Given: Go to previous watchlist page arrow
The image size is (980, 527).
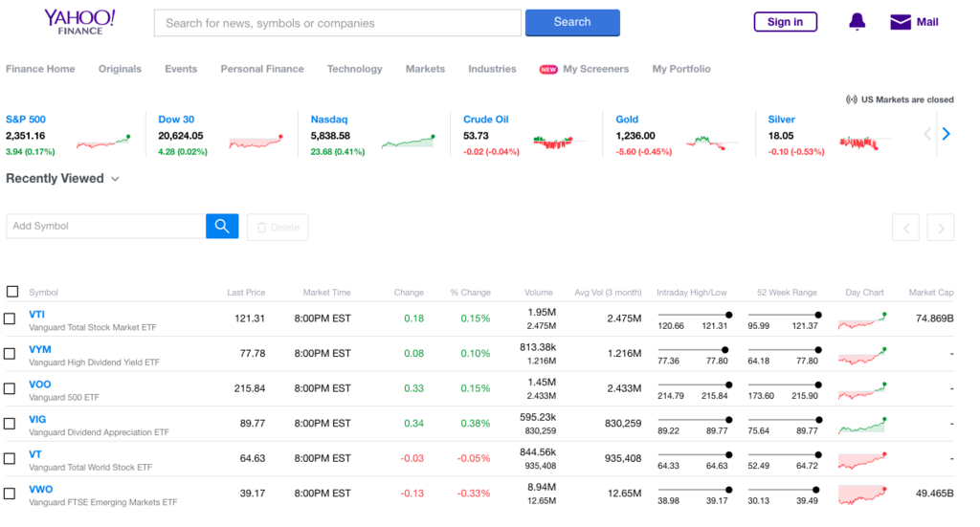Looking at the screenshot, I should 905,228.
